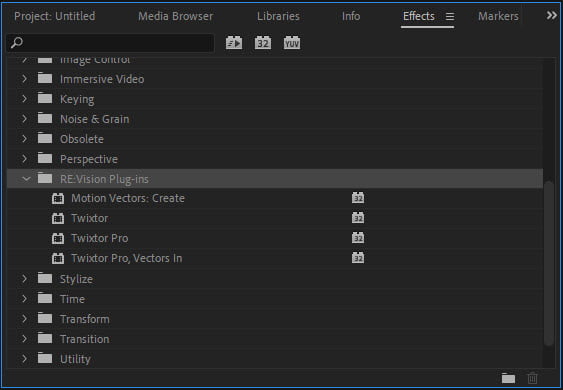Open the Libraries tab
Image resolution: width=563 pixels, height=390 pixels.
click(278, 16)
